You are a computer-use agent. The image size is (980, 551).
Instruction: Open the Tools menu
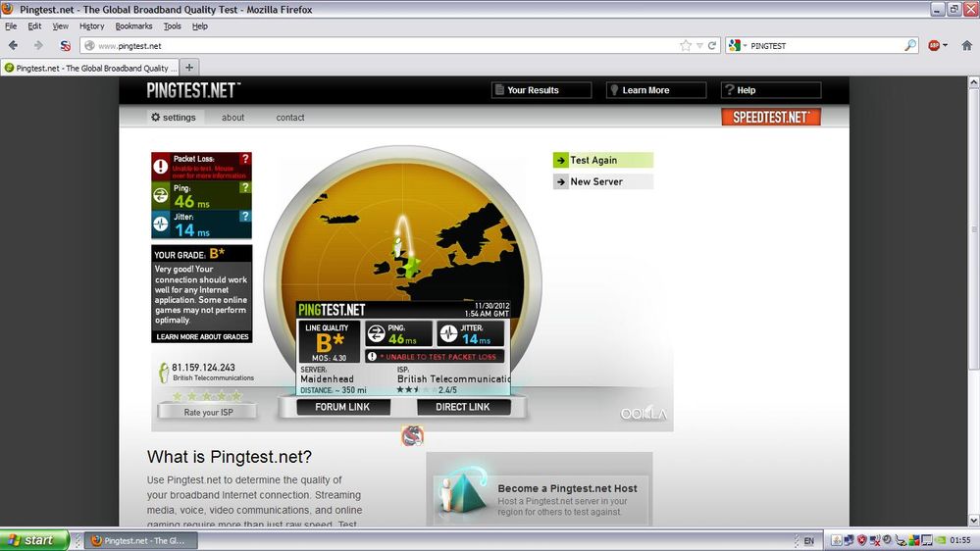pos(173,26)
